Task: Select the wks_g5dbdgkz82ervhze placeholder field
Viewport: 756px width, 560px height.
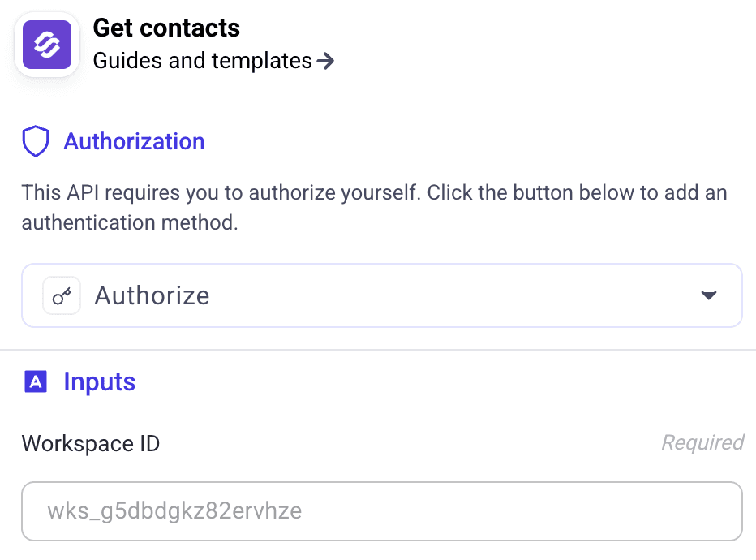Action: click(x=381, y=510)
